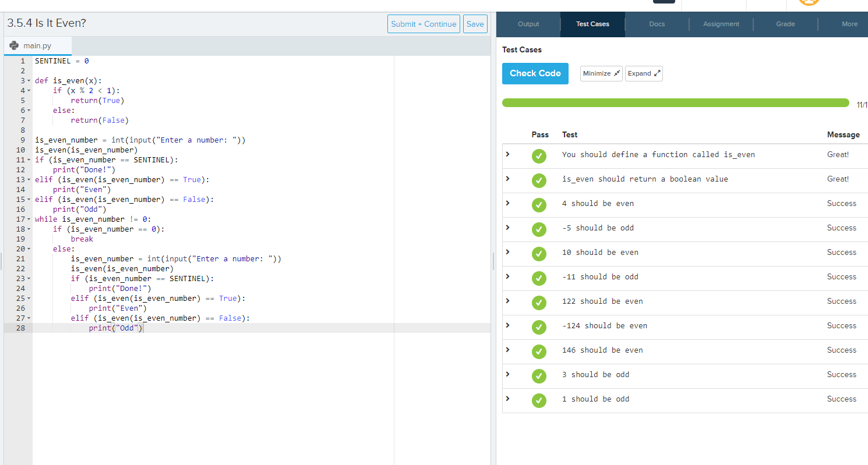Click the pass checkmark for '146 should be even'
The image size is (868, 465).
539,352
